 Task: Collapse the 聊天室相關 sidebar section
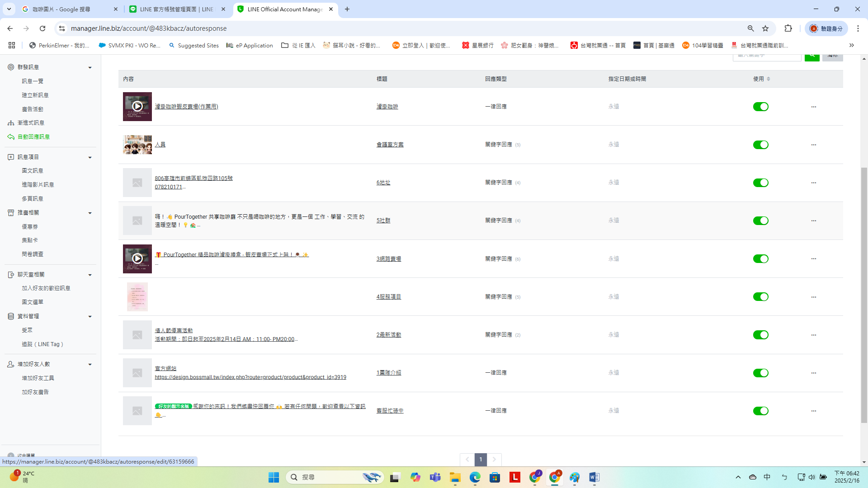[90, 275]
